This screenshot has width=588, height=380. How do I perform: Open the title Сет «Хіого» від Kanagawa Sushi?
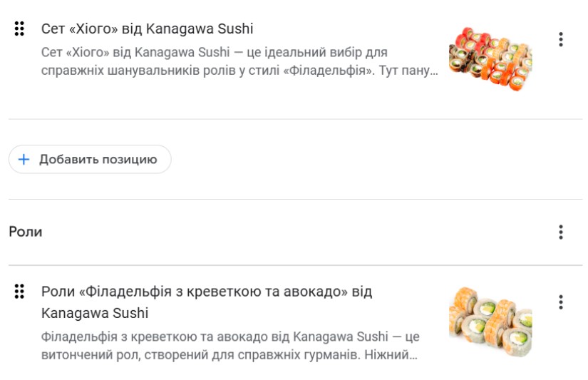coord(147,29)
